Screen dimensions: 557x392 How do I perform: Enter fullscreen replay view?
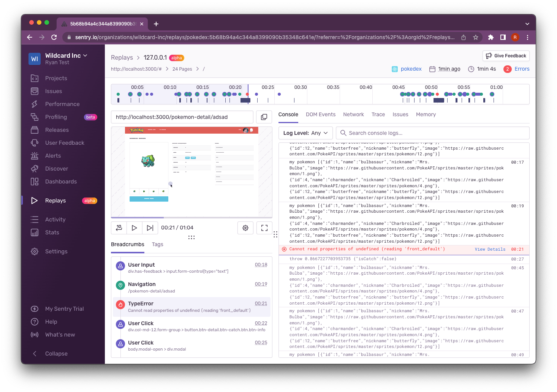pyautogui.click(x=264, y=228)
